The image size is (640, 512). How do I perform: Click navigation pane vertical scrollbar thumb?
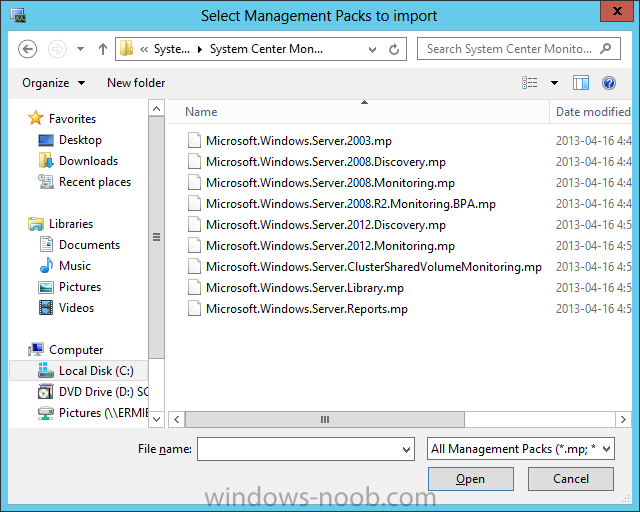(156, 237)
